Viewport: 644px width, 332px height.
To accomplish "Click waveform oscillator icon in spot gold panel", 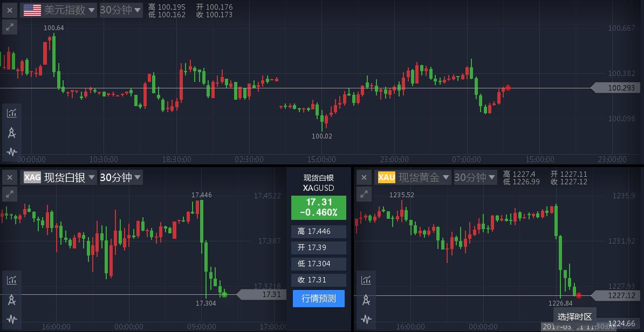I will 366,319.
